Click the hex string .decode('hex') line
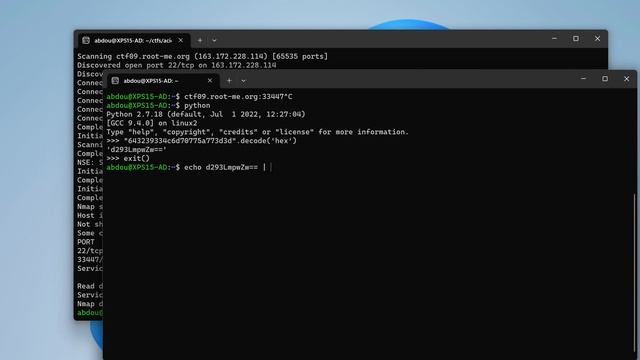This screenshot has width=640, height=360. (x=202, y=141)
